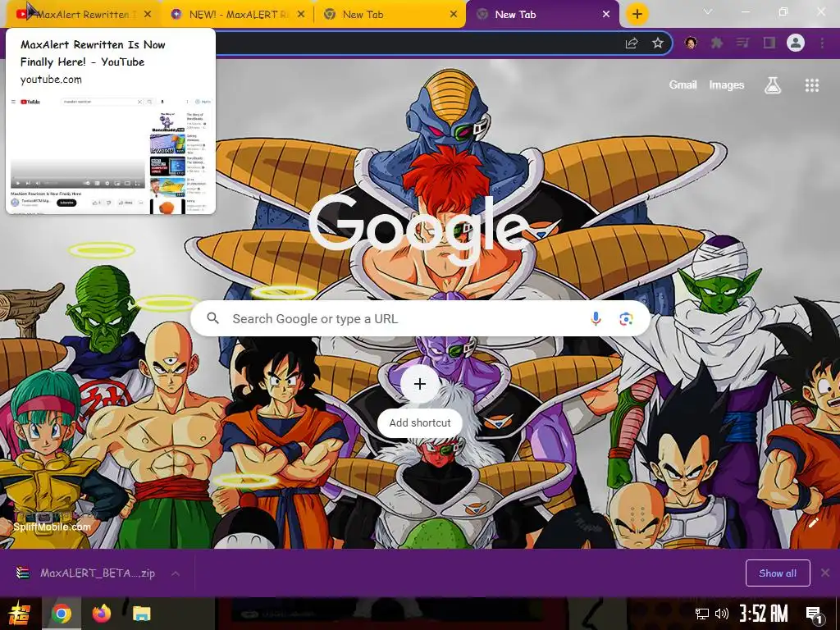Toggle the Chrome side panel

[769, 43]
